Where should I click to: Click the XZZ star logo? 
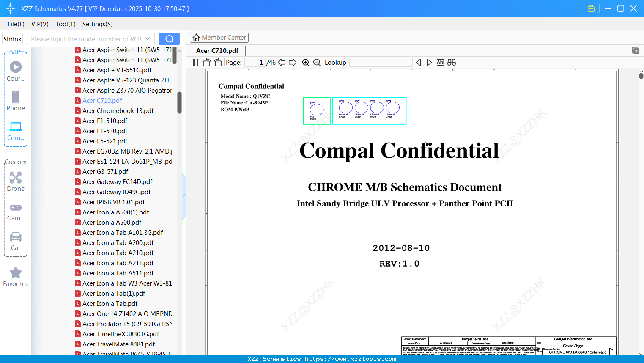click(x=11, y=8)
